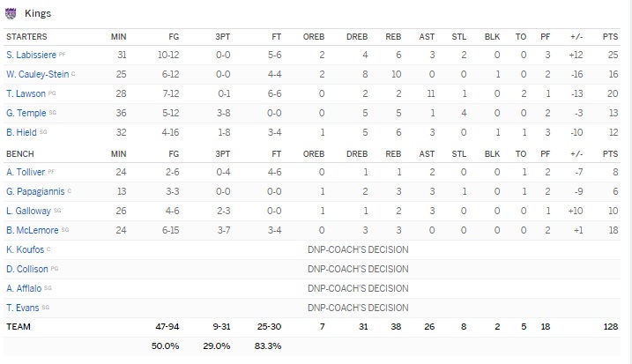View D. Collison's player page
The height and width of the screenshot is (364, 632).
26,268
